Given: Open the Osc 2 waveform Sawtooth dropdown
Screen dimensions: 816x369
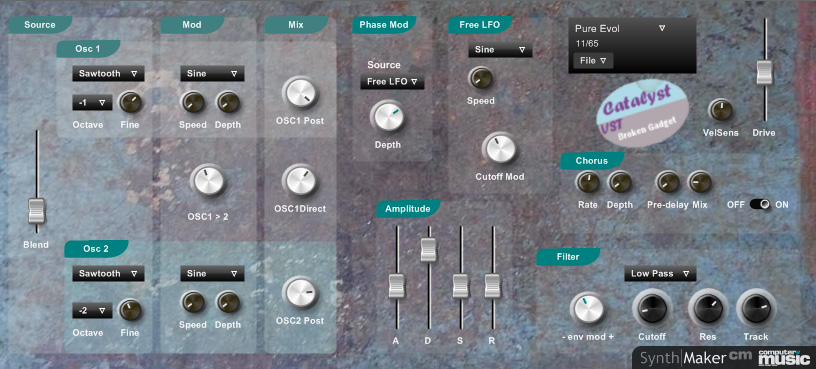Looking at the screenshot, I should point(108,274).
